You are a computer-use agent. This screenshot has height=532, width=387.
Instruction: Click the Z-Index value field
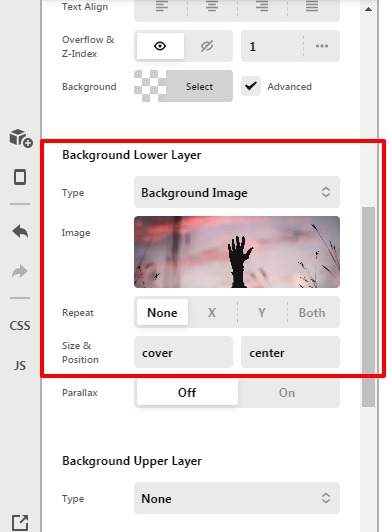272,46
